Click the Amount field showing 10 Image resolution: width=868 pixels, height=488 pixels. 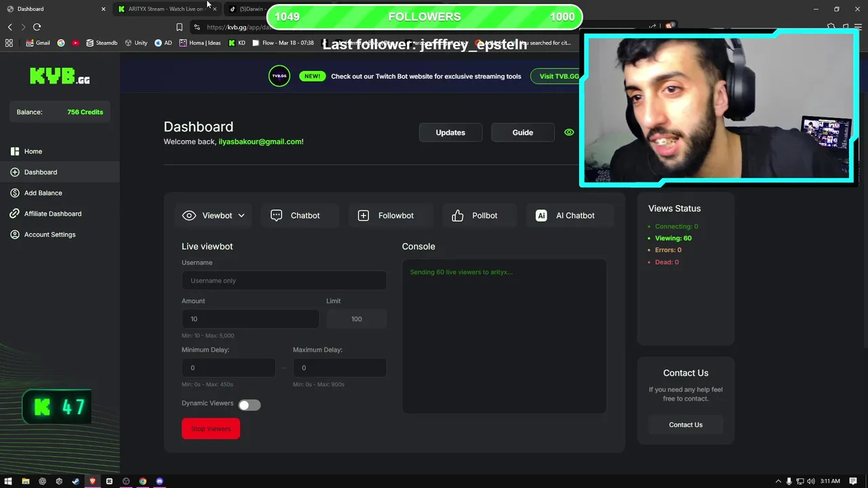pos(250,319)
